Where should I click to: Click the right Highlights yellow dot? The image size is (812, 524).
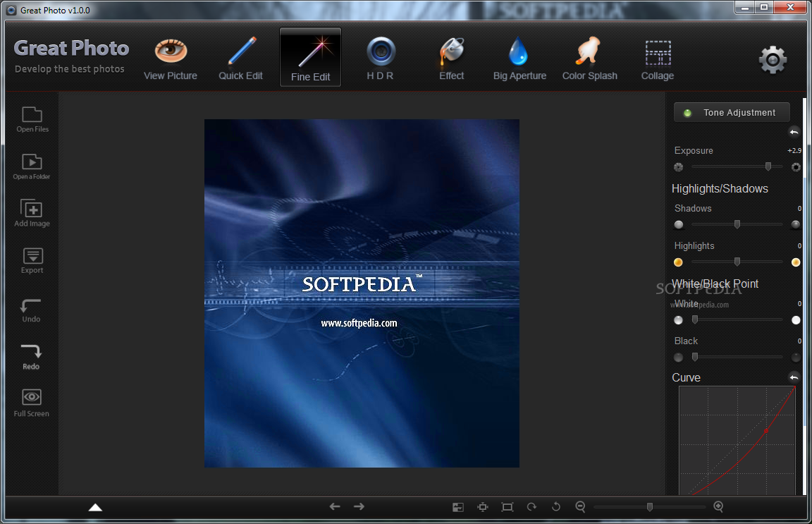pyautogui.click(x=796, y=262)
